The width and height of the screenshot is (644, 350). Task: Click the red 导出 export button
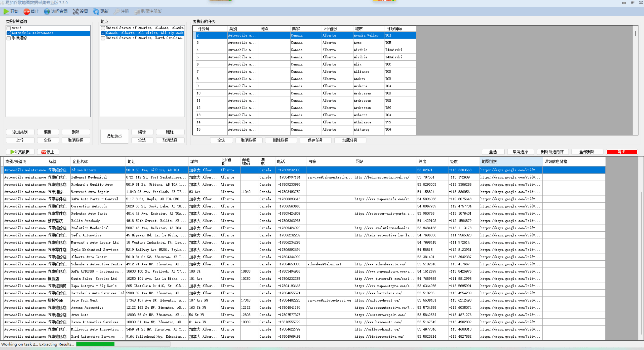point(622,152)
